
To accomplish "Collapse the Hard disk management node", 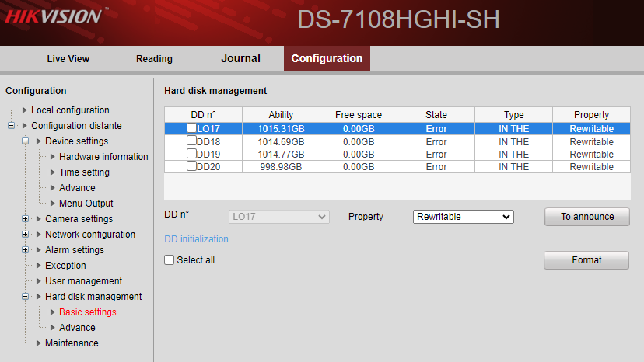I will pos(26,296).
